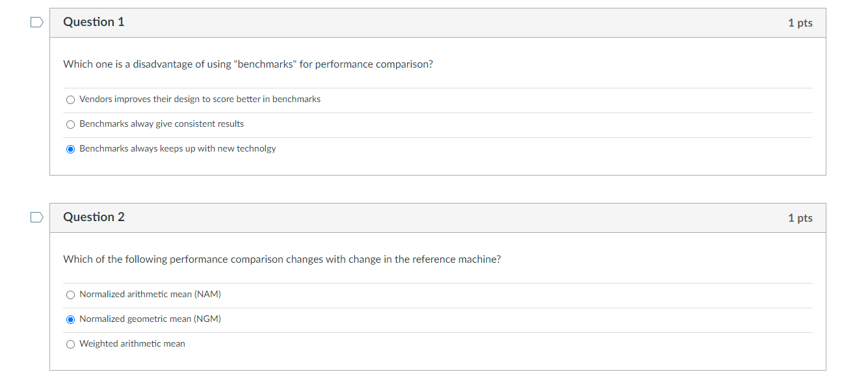Screen dimensions: 868x385
Task: Click the "Question 2" header title
Action: 94,217
